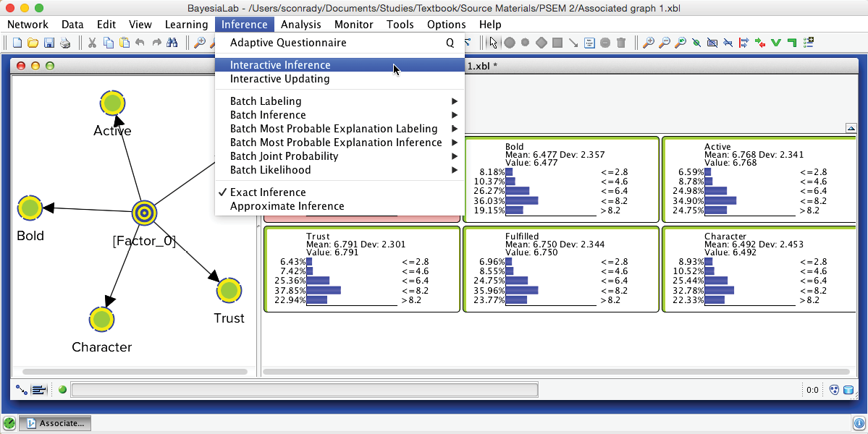Screen dimensions: 868x434
Task: Click the monitor list icon at toolbar end
Action: (809, 43)
